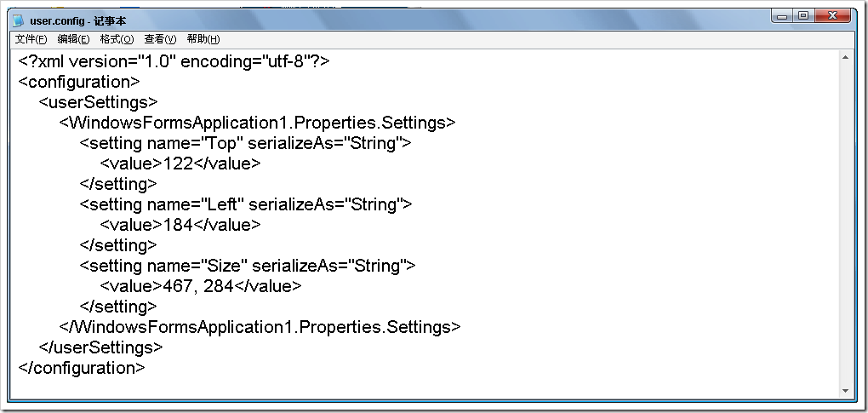
Task: Click the opening userSettings tag
Action: pos(99,102)
